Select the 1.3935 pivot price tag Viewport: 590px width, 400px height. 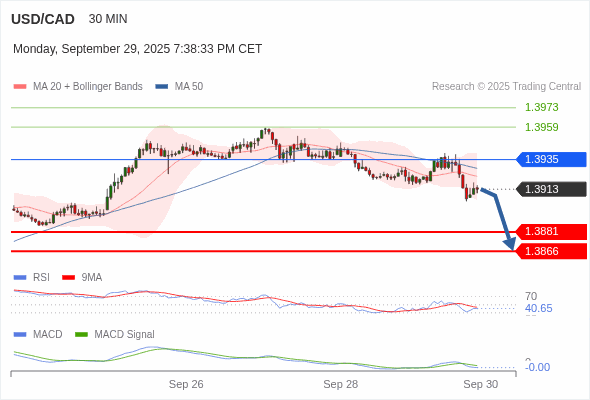coord(551,159)
